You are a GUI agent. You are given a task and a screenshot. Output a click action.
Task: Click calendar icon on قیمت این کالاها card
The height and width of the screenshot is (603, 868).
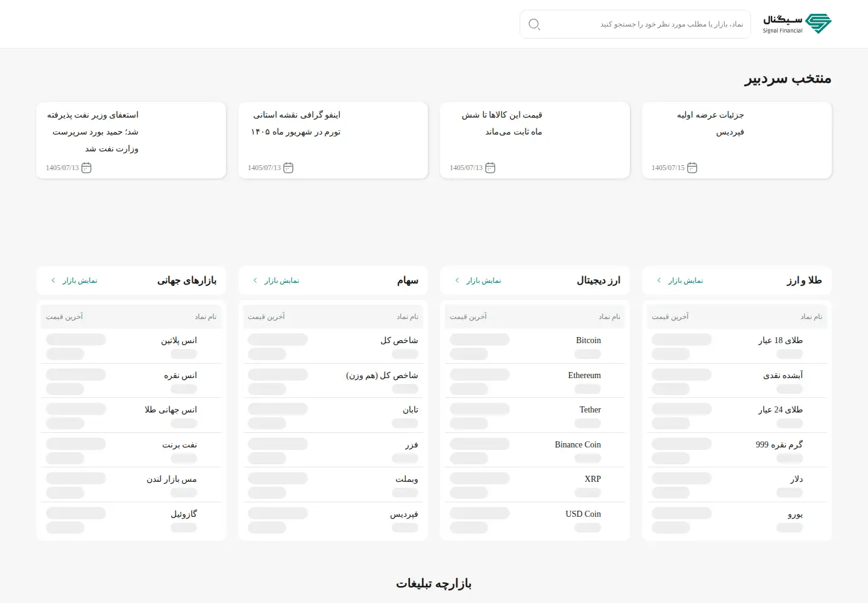[x=490, y=168]
